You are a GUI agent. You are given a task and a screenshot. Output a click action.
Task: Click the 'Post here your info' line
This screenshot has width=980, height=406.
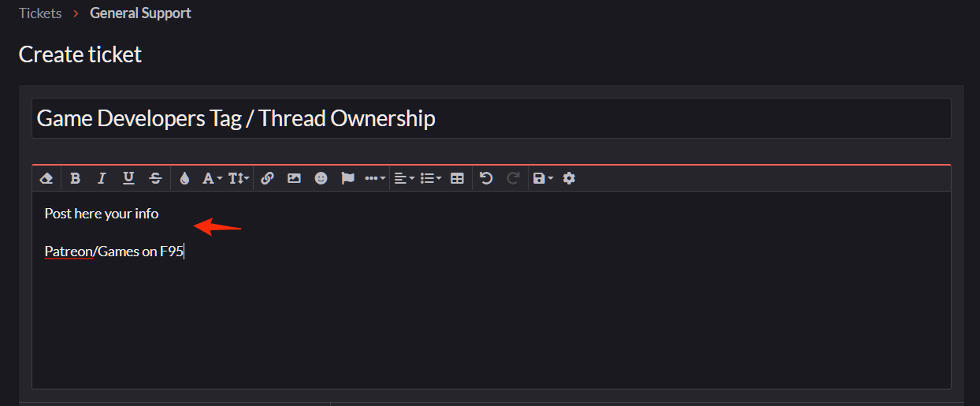tap(102, 214)
